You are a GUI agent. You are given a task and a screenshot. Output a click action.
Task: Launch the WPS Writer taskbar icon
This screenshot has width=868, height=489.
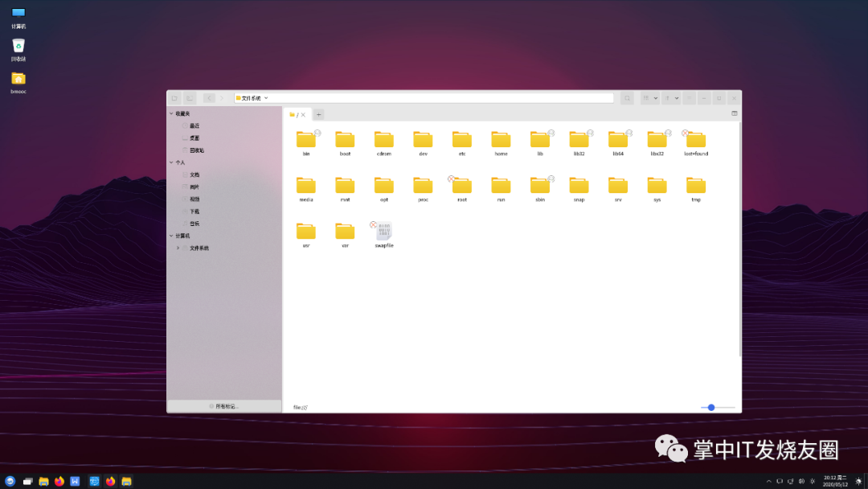75,481
